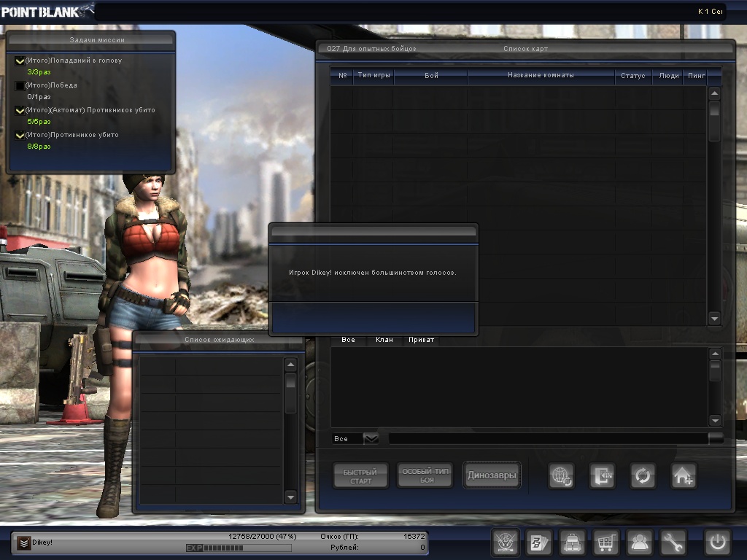Expand the chat channel Все dropdown
This screenshot has width=747, height=560.
[371, 439]
